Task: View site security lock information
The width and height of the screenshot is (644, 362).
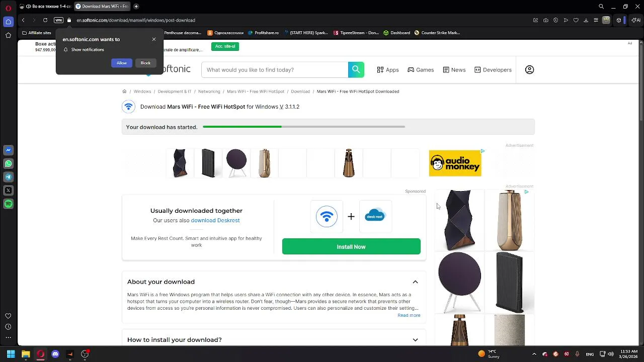Action: click(69, 20)
